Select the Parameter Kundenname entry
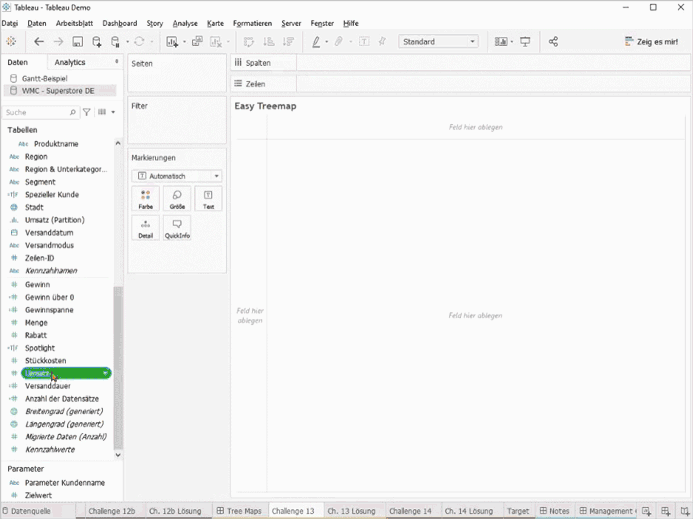 tap(65, 483)
